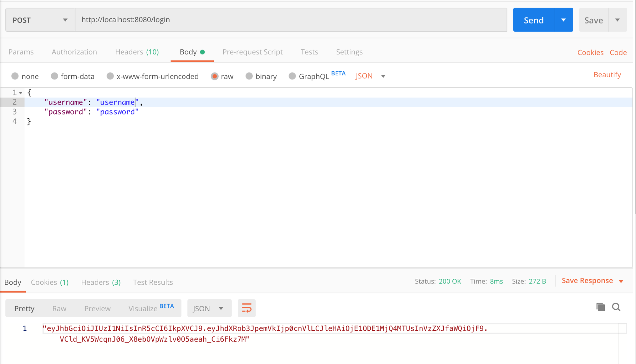Switch to the Pre-request Script tab
This screenshot has width=636, height=364.
point(253,52)
